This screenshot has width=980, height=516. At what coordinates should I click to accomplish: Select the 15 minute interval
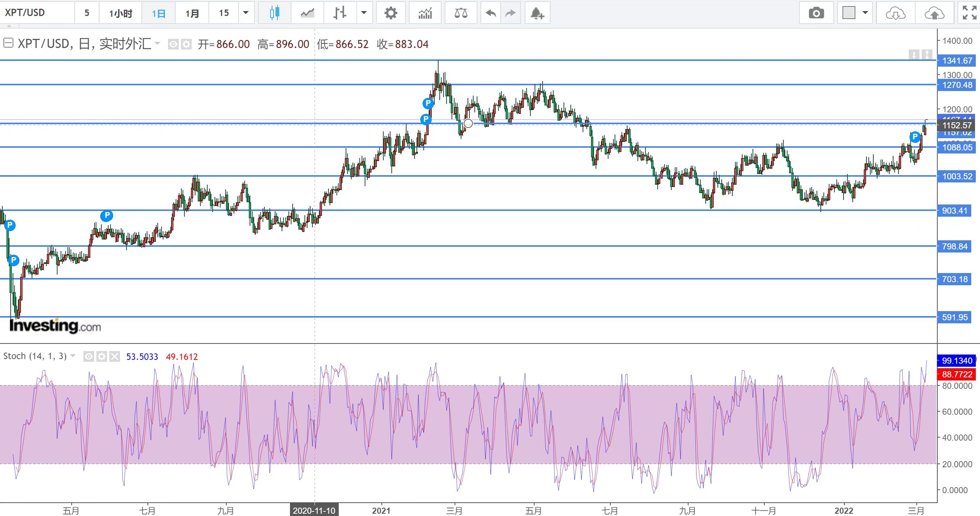[x=224, y=13]
